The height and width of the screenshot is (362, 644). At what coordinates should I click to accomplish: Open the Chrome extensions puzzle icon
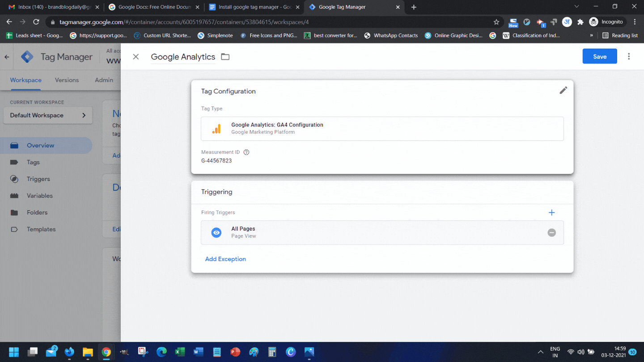[580, 22]
